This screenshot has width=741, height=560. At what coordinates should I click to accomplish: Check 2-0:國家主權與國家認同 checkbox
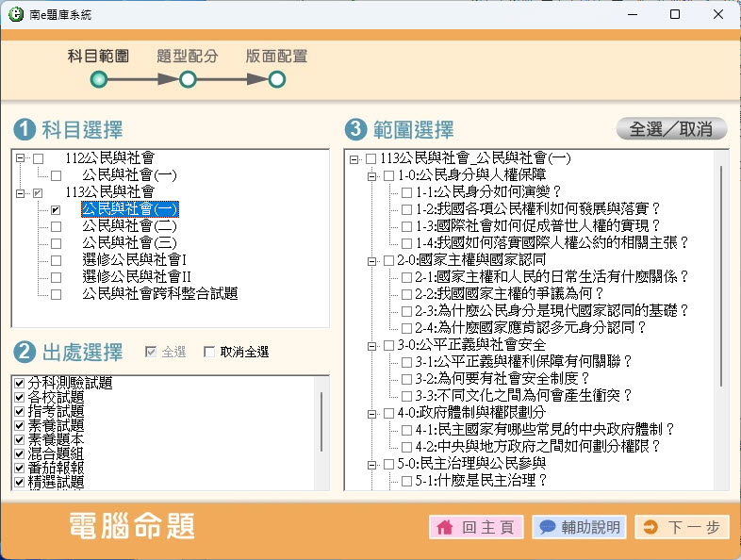tap(389, 260)
